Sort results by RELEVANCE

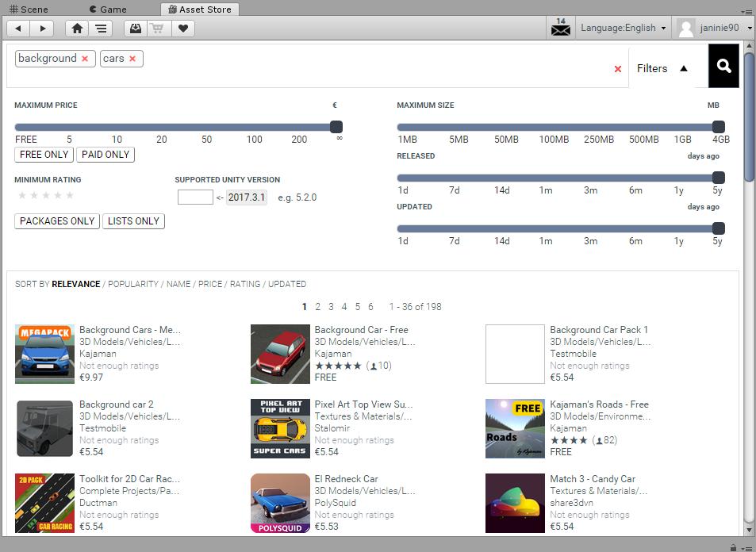point(75,284)
